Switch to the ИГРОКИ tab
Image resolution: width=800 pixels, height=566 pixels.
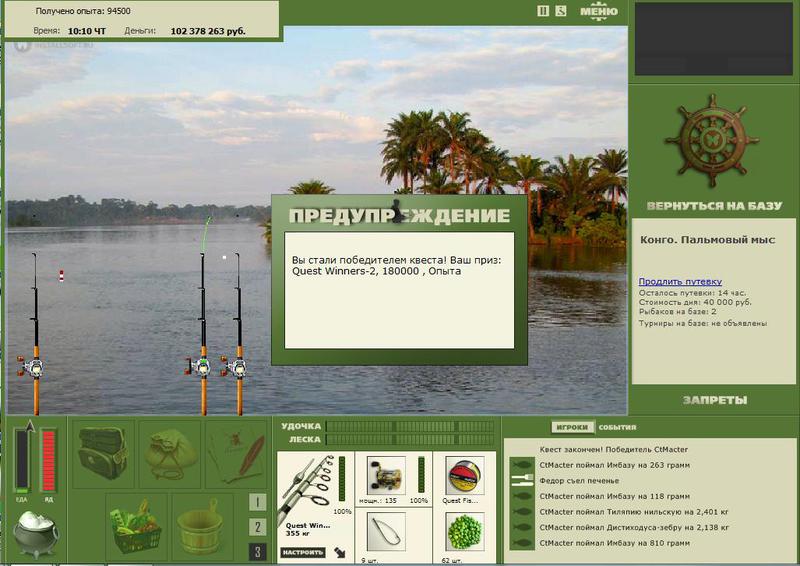[572, 427]
